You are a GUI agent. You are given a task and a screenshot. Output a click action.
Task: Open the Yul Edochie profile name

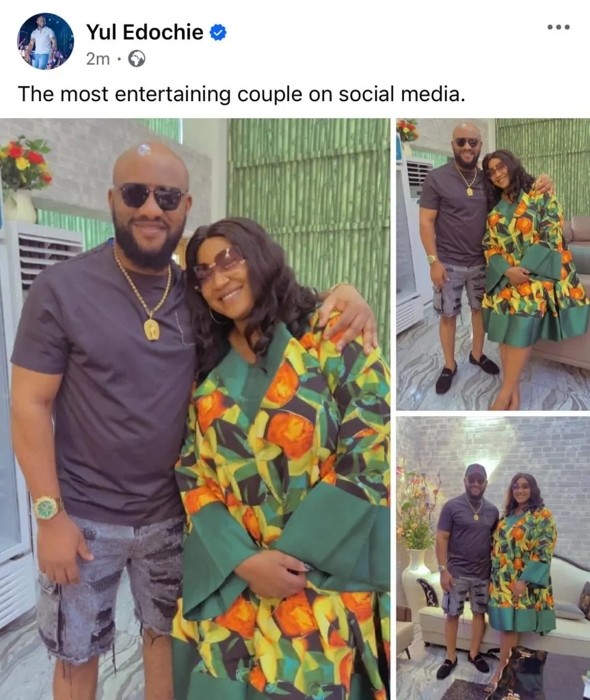click(x=145, y=32)
